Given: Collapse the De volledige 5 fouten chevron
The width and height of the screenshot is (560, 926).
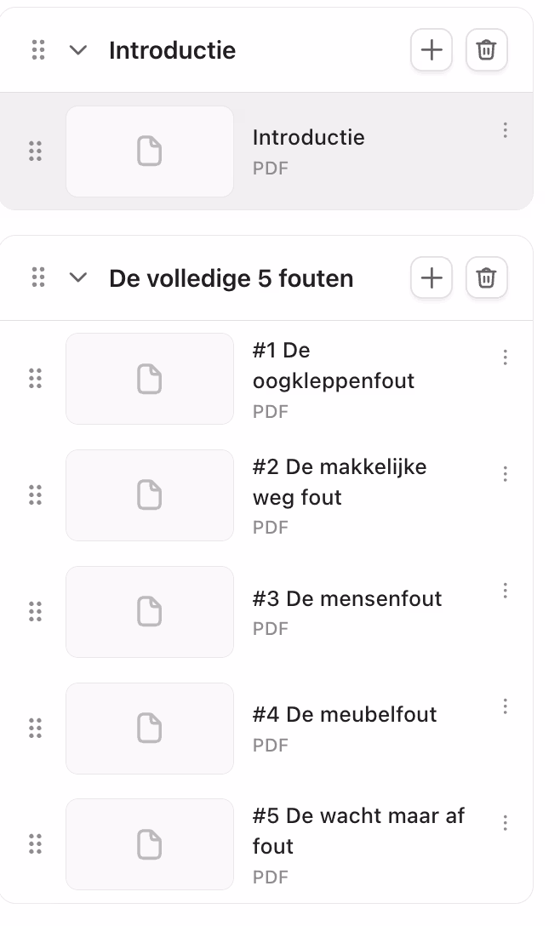Looking at the screenshot, I should (78, 278).
